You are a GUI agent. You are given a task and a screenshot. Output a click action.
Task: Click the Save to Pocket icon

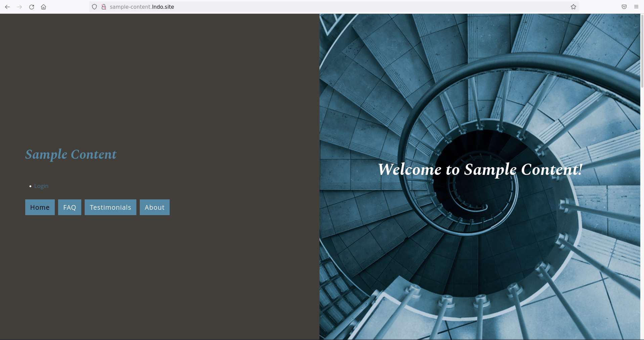(624, 7)
